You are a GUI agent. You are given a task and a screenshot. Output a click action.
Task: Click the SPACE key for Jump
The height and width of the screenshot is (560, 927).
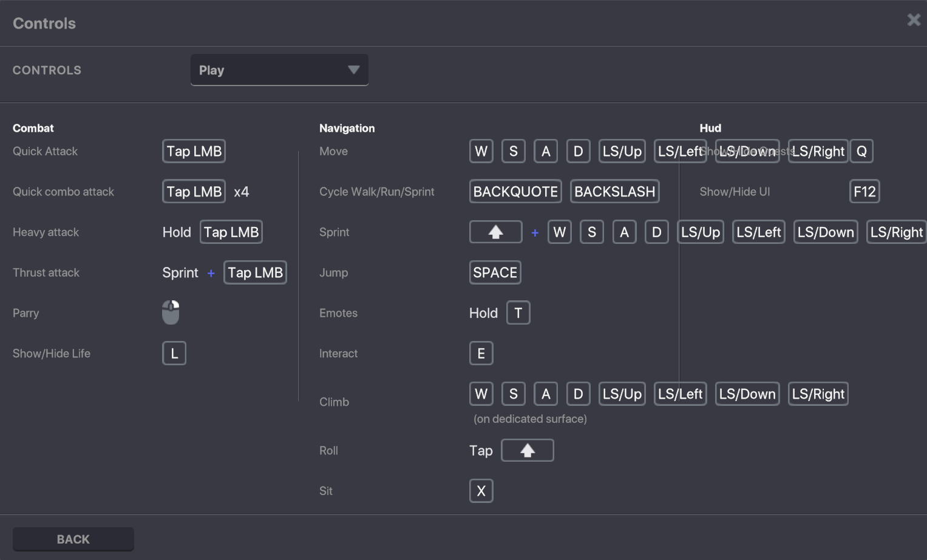[x=495, y=272]
